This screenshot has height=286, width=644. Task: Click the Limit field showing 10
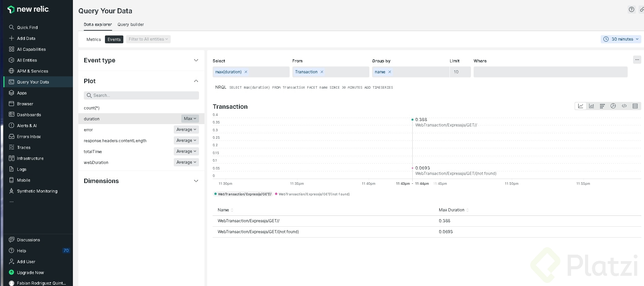point(460,72)
